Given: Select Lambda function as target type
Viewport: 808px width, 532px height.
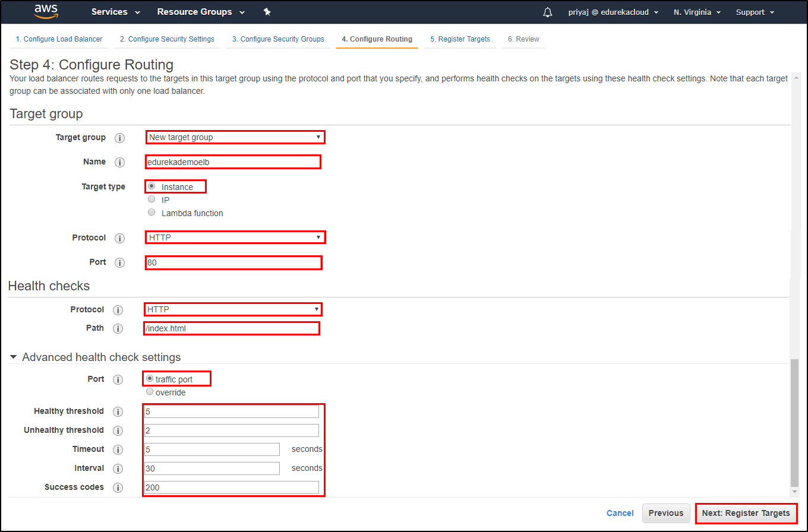Looking at the screenshot, I should tap(151, 212).
